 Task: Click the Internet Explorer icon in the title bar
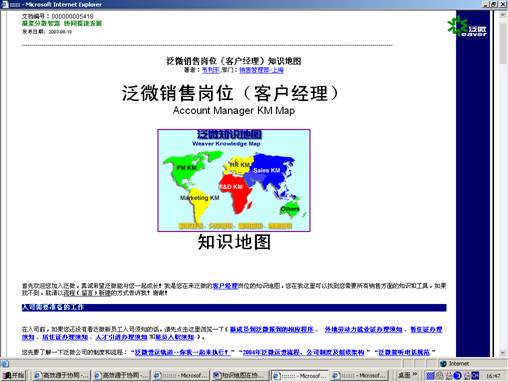5,4
